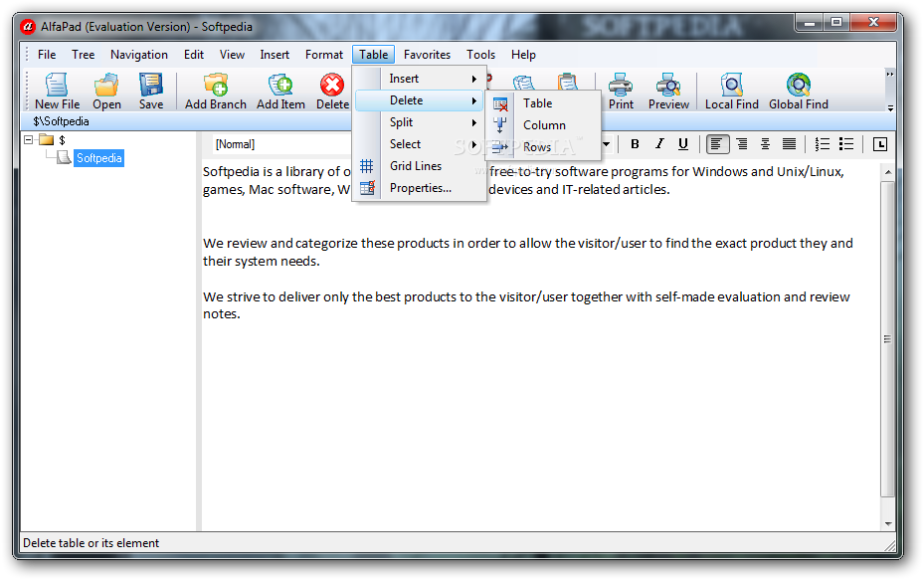Expand dropdown arrow left of Bold button
The height and width of the screenshot is (580, 924).
click(x=606, y=144)
